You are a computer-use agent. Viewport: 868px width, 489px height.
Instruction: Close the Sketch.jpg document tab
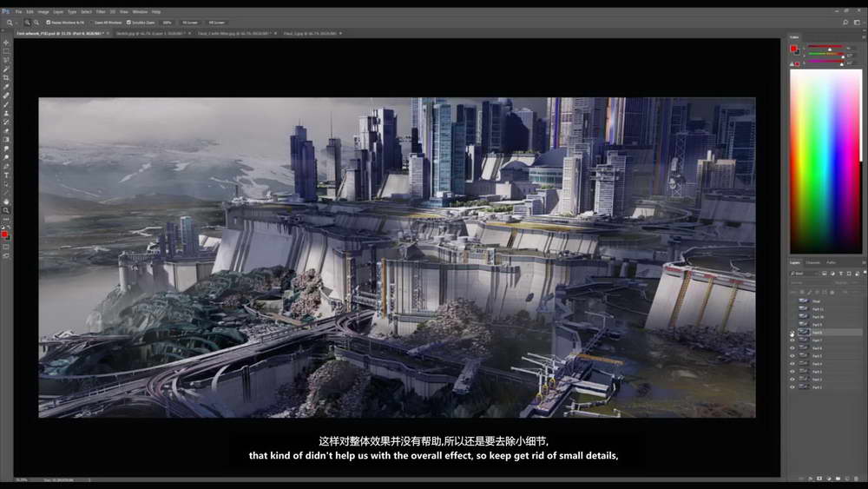coord(189,33)
